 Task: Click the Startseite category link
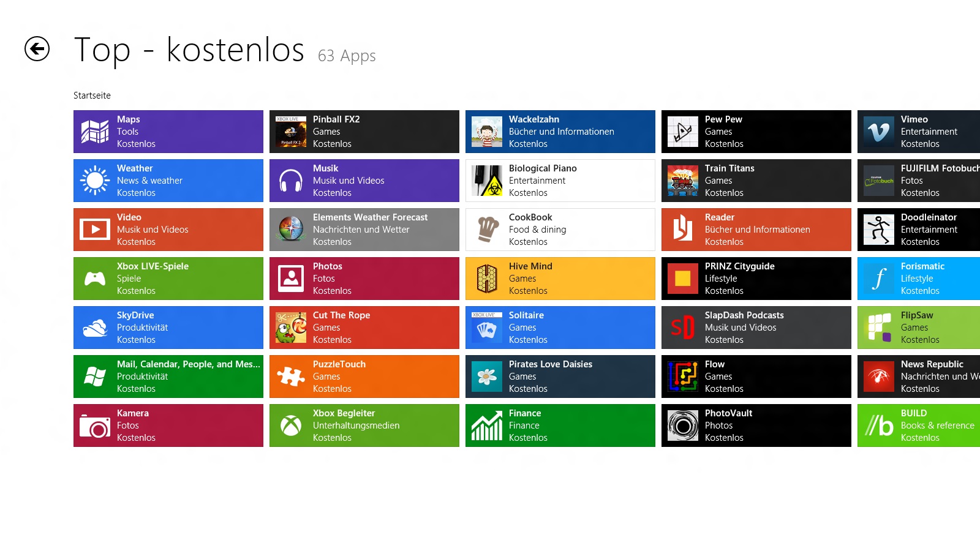pos(92,96)
